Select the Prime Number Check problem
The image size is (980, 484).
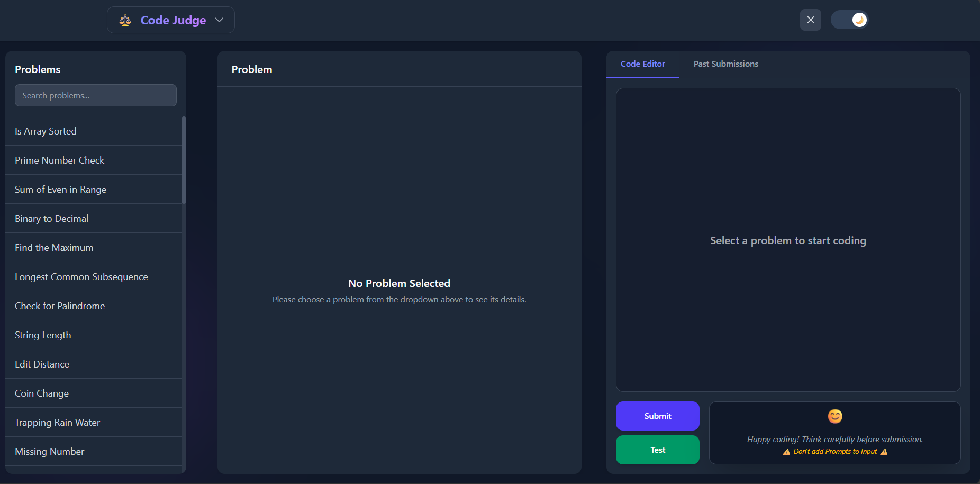pos(60,160)
